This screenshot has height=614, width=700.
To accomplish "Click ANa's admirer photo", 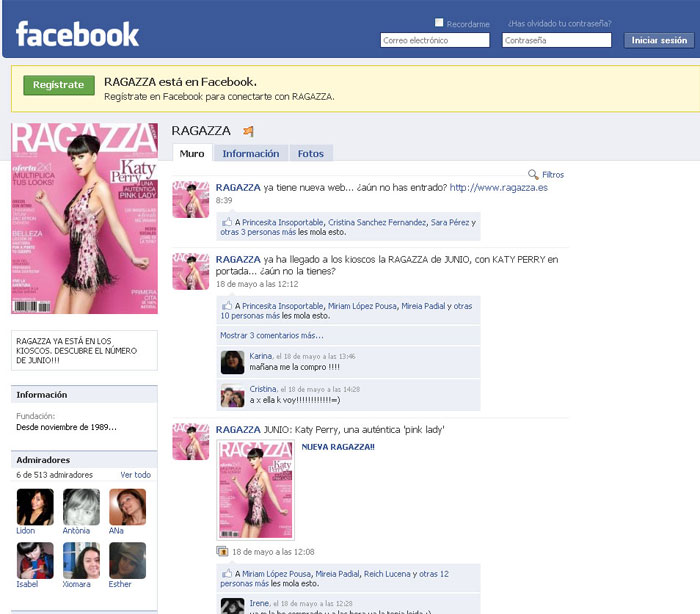I will [128, 507].
